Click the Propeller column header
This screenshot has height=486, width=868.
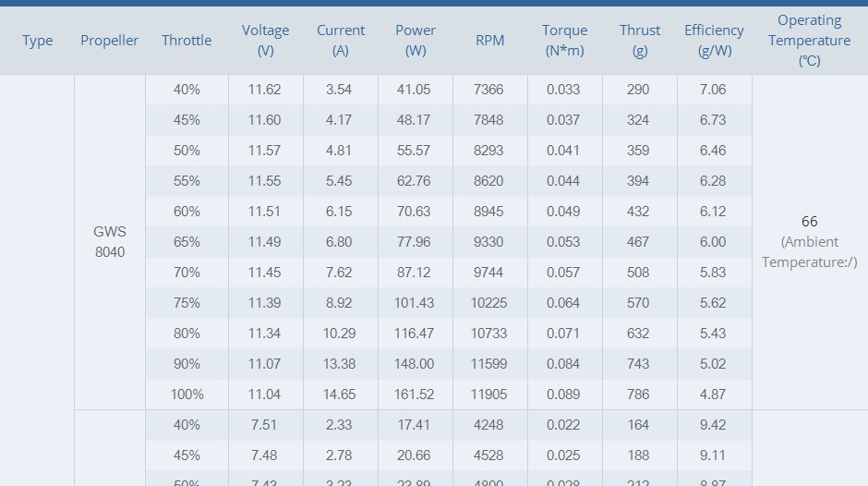tap(110, 41)
